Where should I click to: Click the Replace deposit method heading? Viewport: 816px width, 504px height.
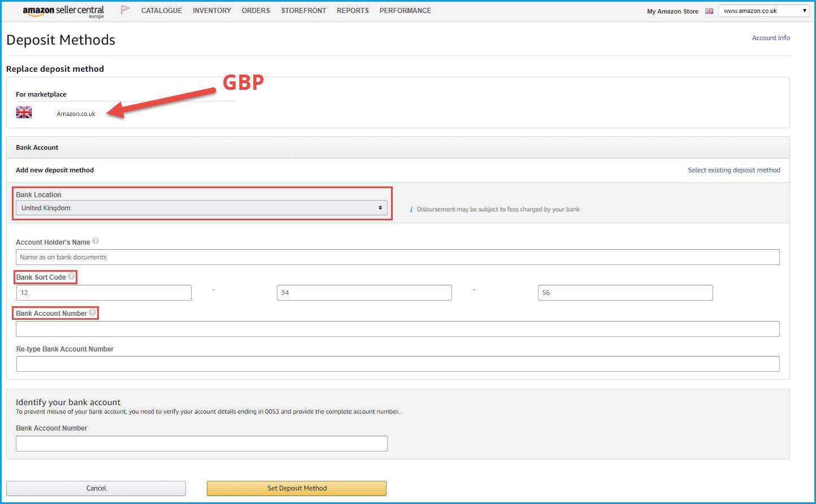coord(55,69)
